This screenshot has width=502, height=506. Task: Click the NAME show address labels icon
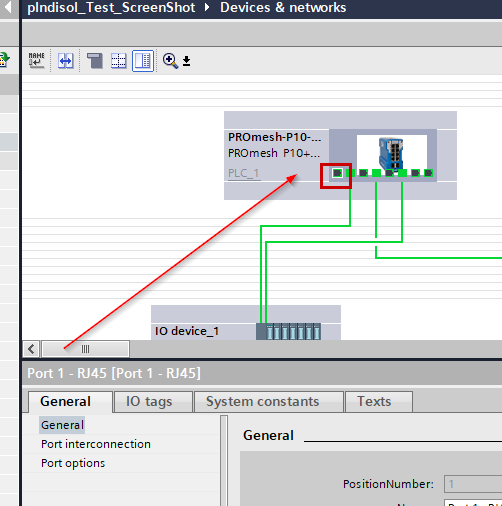point(36,61)
